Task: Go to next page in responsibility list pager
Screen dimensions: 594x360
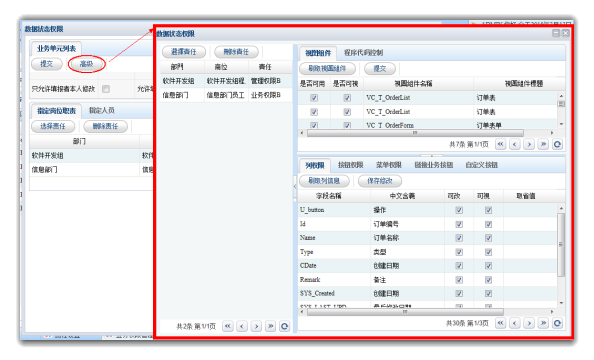Action: pyautogui.click(x=256, y=326)
